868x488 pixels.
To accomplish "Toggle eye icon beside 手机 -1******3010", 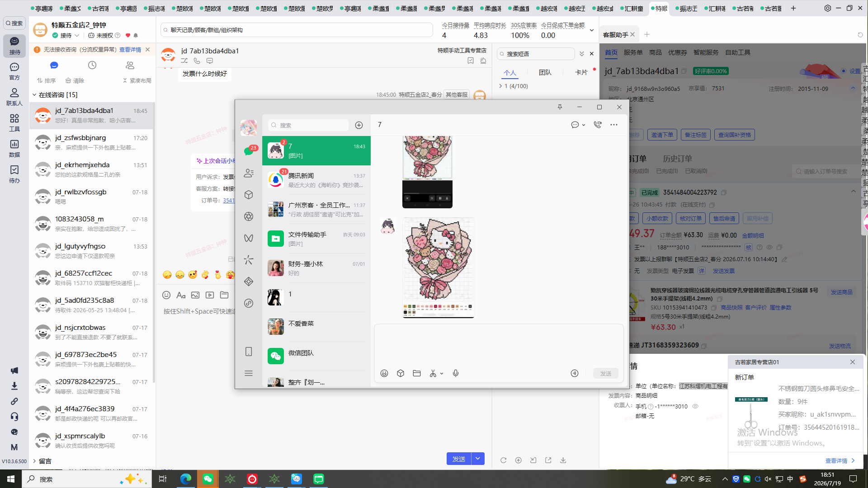I will pyautogui.click(x=695, y=406).
